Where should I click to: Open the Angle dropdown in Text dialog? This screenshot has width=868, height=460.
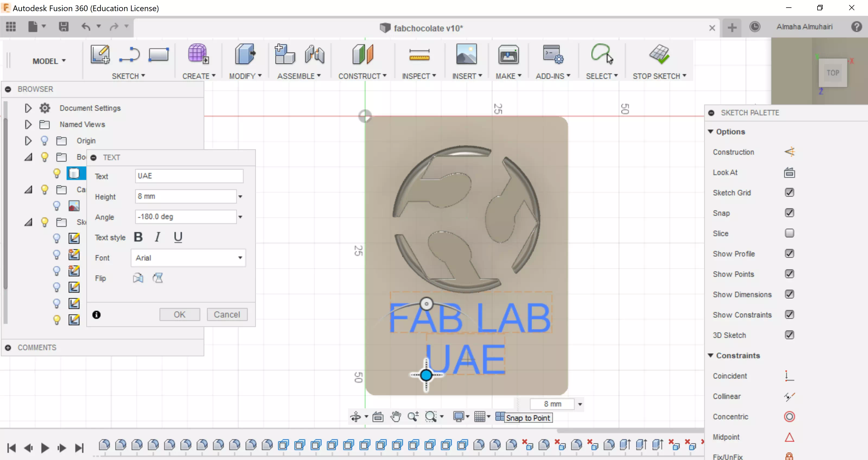(x=240, y=217)
